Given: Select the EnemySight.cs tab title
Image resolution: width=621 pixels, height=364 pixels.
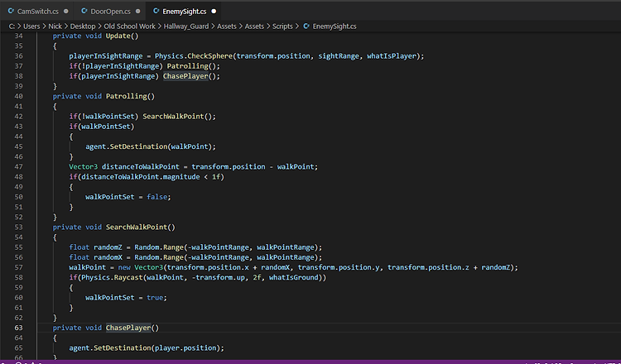Looking at the screenshot, I should click(185, 12).
